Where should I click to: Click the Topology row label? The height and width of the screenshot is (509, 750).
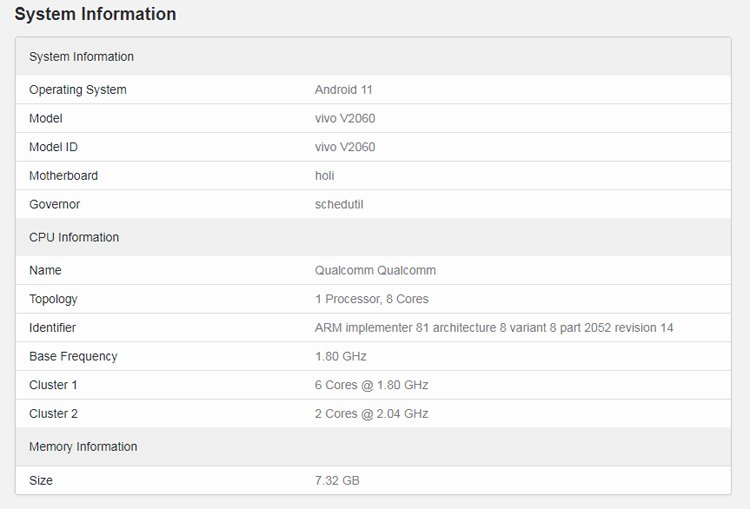(53, 299)
